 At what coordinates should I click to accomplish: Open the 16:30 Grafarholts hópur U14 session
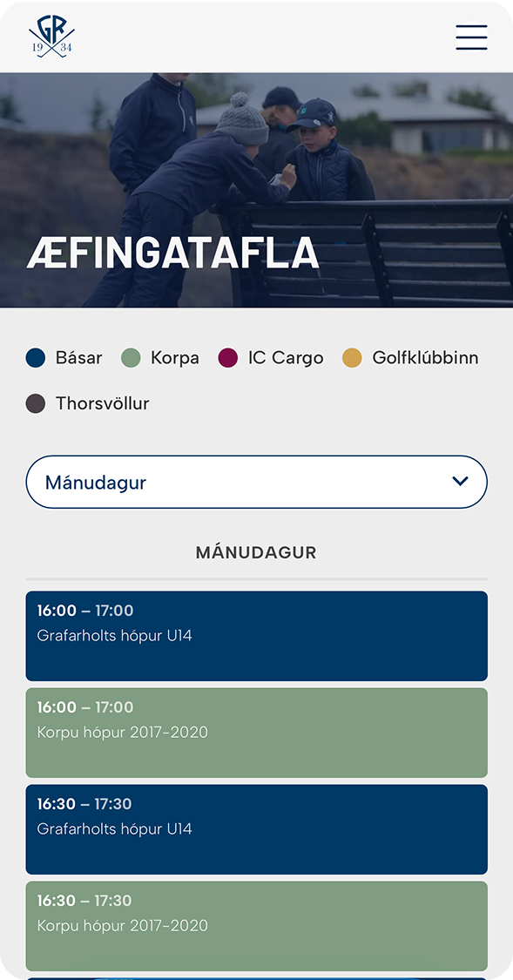[256, 829]
